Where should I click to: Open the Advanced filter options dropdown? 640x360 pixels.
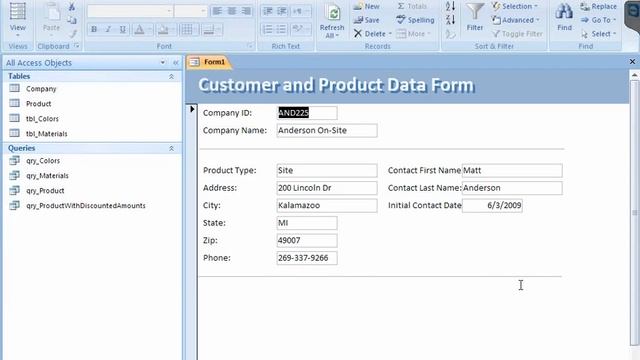[516, 20]
